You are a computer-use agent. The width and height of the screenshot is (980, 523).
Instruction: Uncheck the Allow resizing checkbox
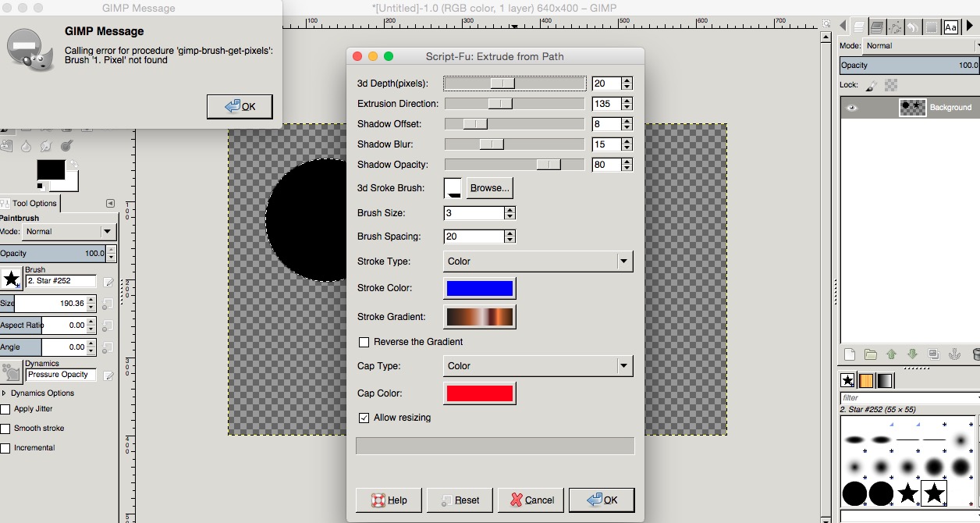[x=364, y=418]
